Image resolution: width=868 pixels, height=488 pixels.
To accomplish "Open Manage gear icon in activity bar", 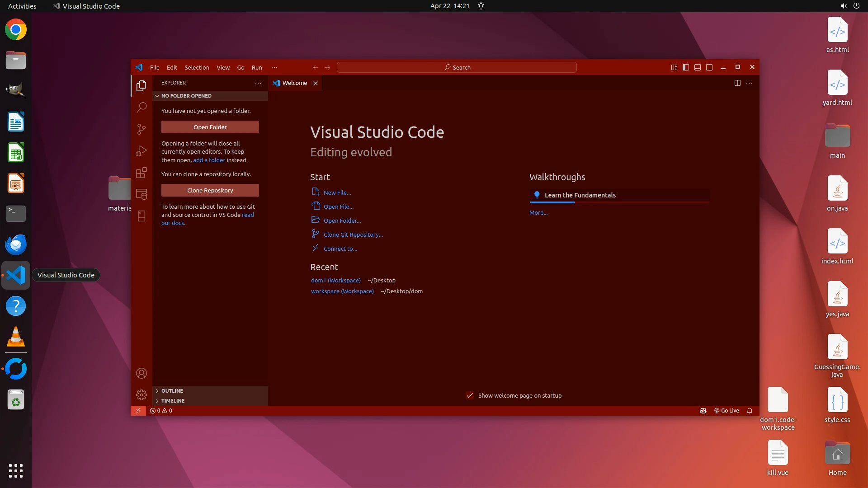I will point(142,395).
